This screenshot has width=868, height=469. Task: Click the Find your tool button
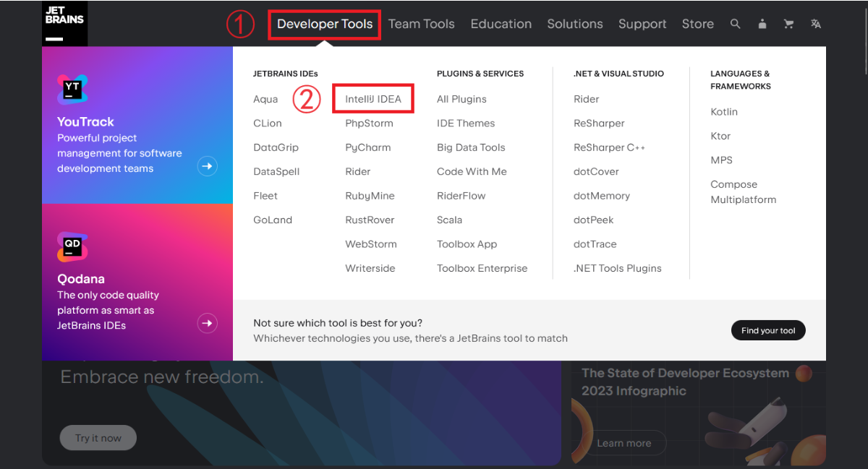tap(767, 330)
